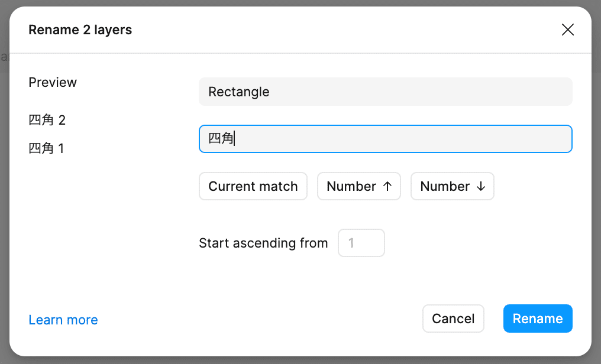Focus the rename-to field containing 四角

[x=385, y=138]
